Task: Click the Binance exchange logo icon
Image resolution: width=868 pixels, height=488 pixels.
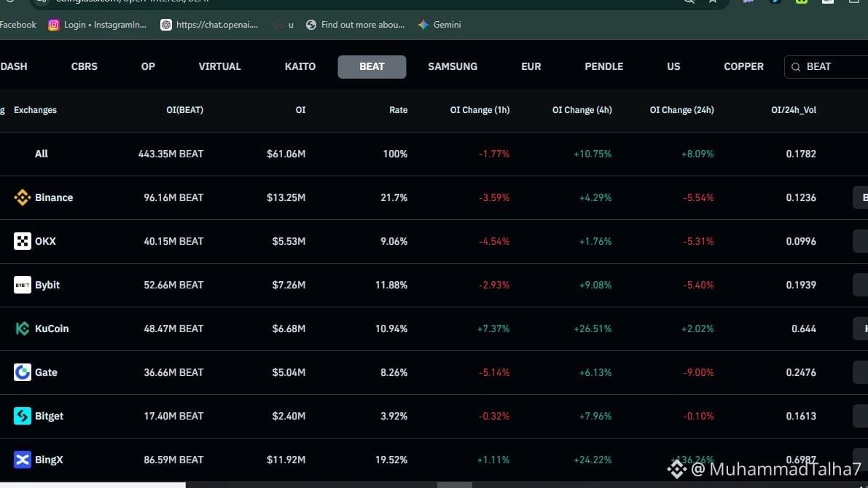Action: pos(22,197)
